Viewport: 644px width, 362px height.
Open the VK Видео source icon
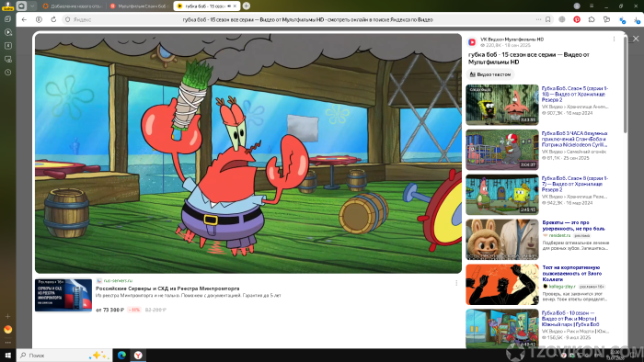[x=472, y=42]
